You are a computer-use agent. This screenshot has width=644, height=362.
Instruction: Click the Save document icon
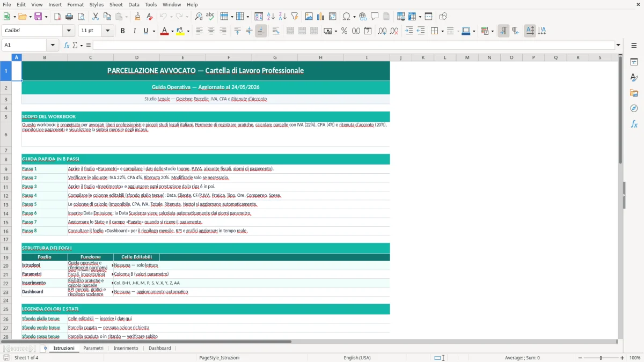pos(38,17)
